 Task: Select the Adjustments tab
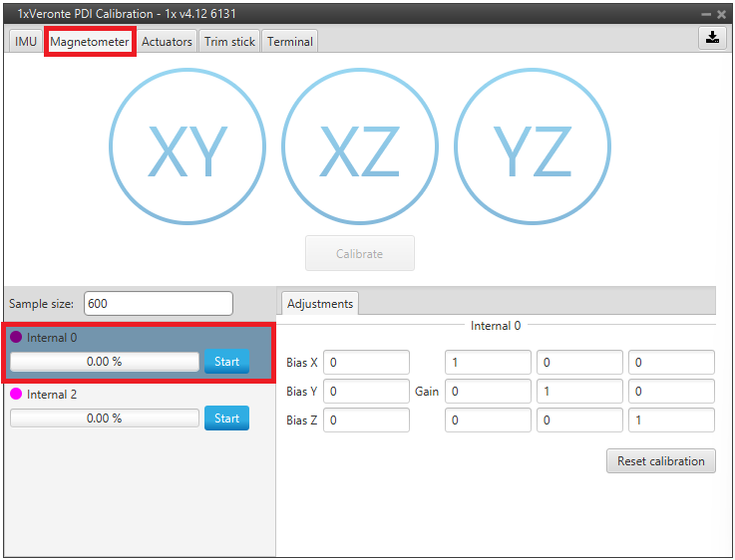(319, 304)
